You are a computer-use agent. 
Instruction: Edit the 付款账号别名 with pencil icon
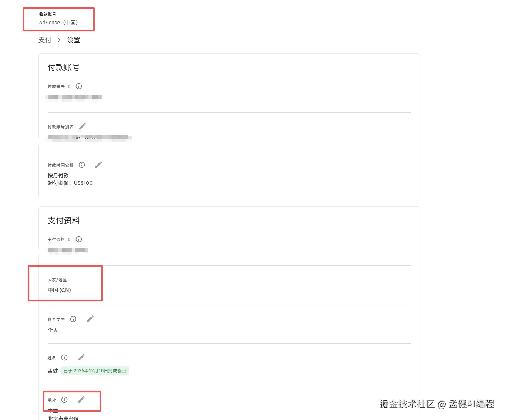point(83,126)
